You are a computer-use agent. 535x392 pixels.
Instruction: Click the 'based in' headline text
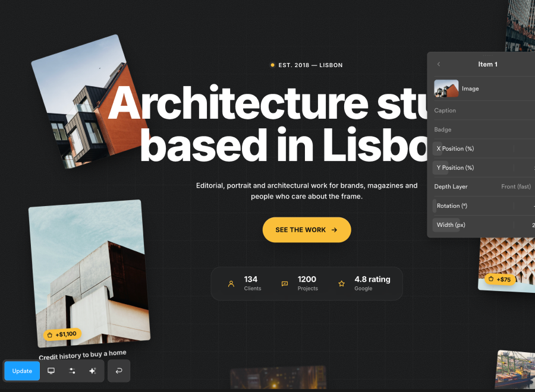point(226,145)
